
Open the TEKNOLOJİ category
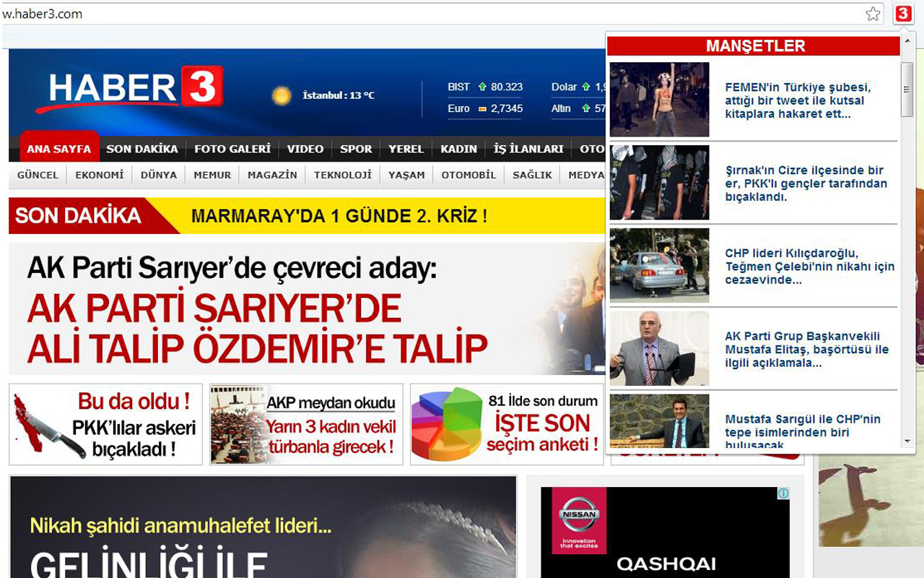pyautogui.click(x=343, y=175)
